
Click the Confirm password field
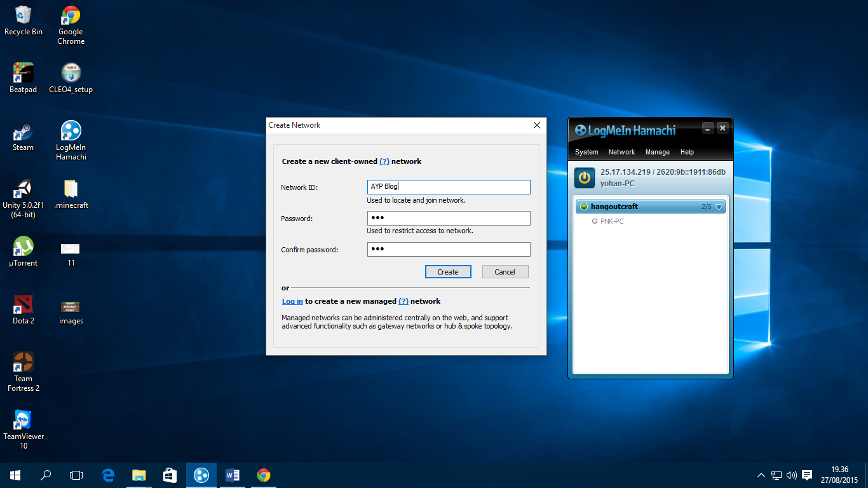tap(448, 249)
